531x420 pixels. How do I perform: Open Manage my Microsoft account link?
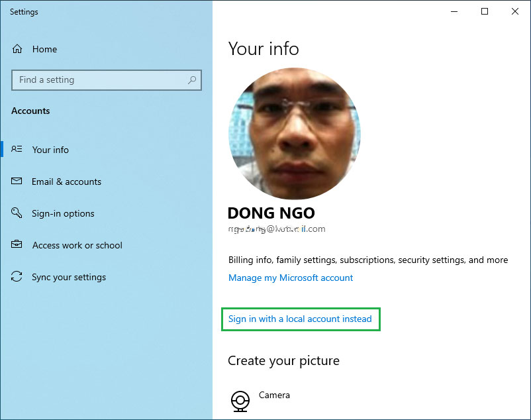(x=291, y=278)
